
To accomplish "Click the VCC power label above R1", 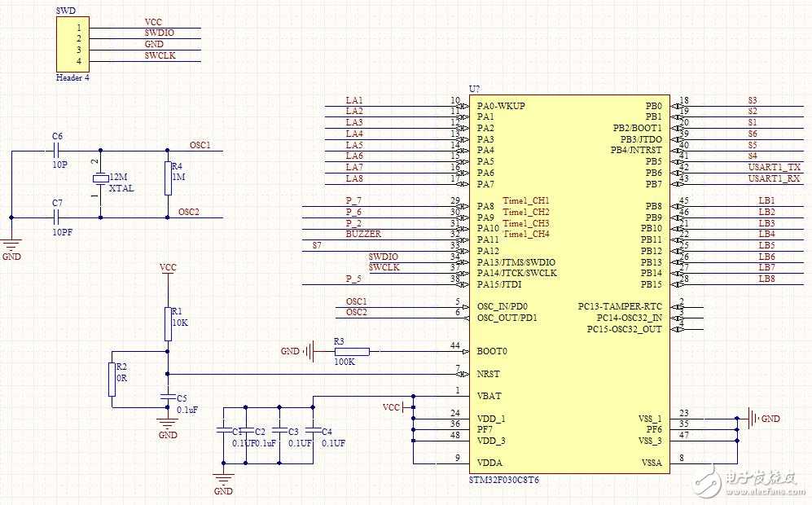I will click(168, 267).
